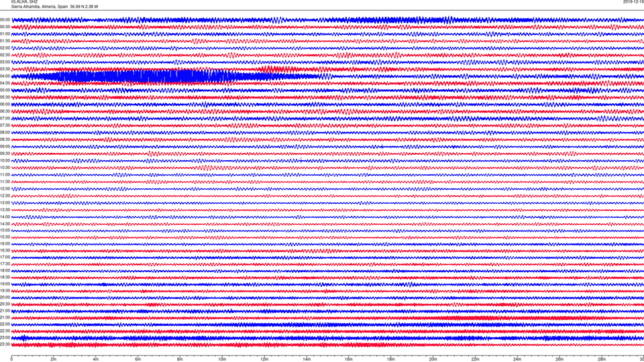The height and width of the screenshot is (362, 644).
Task: Click the 24m minute-axis label
Action: [x=517, y=359]
